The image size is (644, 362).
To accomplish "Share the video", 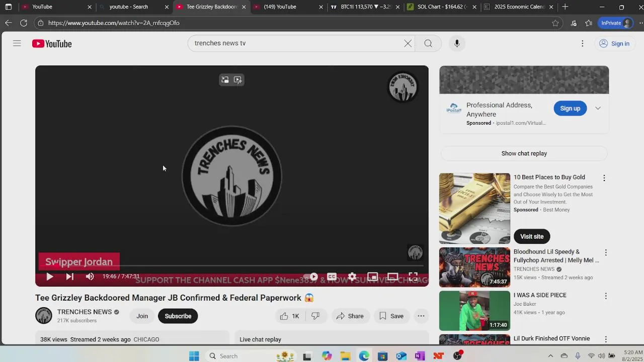I will 350,316.
